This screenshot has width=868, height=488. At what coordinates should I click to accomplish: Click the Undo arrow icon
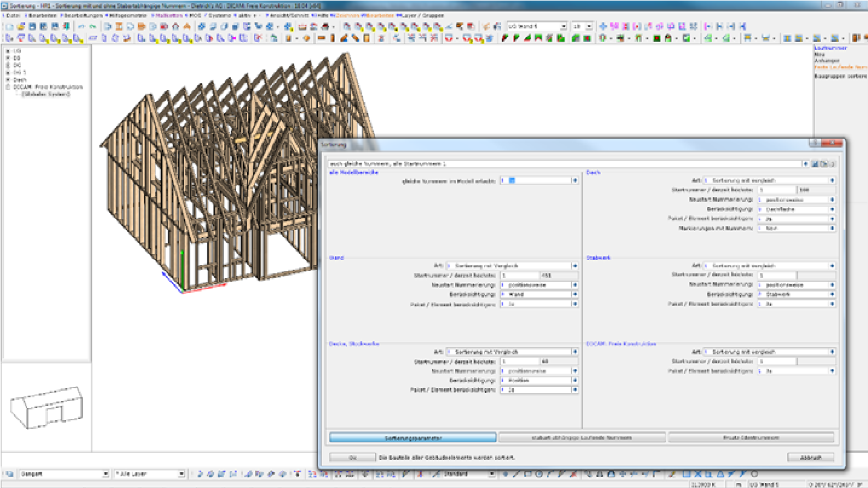[81, 27]
